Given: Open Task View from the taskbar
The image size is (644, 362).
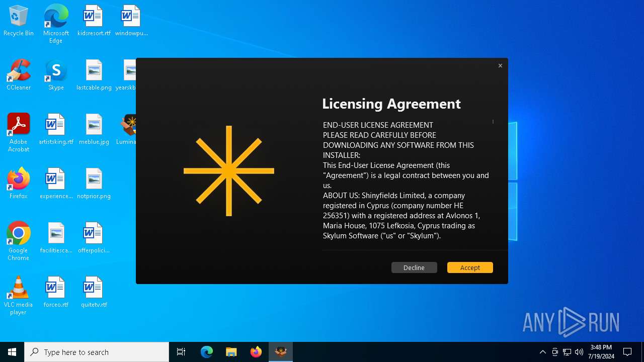Looking at the screenshot, I should [x=181, y=352].
